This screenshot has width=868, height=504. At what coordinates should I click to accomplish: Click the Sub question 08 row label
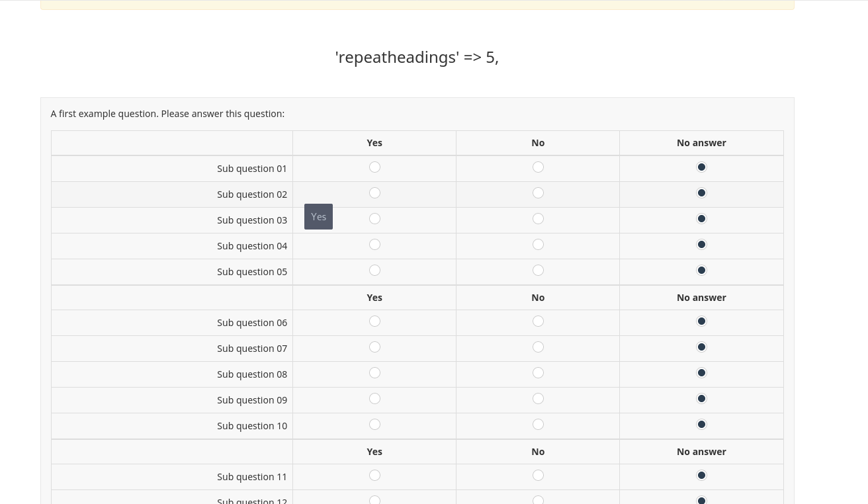(252, 374)
